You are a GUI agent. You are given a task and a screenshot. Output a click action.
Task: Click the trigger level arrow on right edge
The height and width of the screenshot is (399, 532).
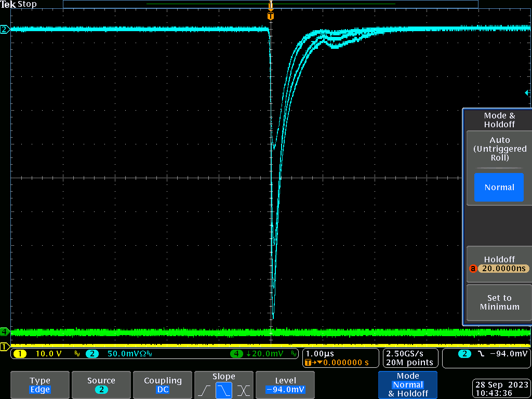pos(527,92)
